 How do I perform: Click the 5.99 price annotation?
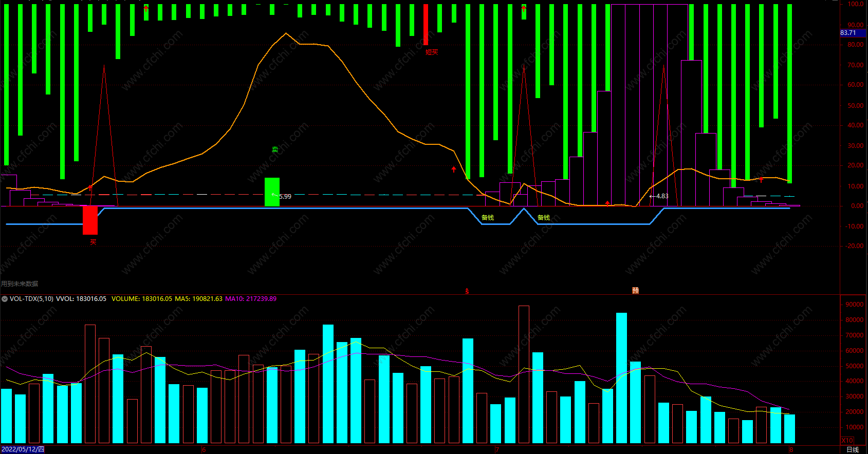click(x=285, y=196)
